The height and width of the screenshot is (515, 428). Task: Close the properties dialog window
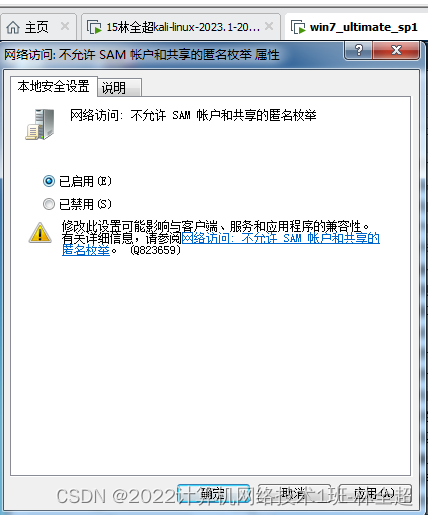pyautogui.click(x=396, y=50)
